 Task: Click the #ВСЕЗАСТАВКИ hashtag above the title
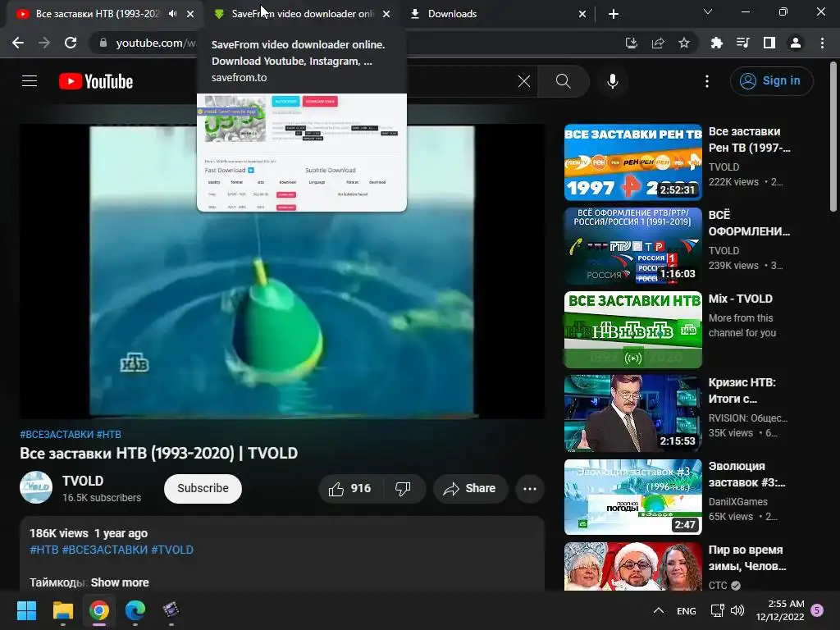tap(57, 435)
